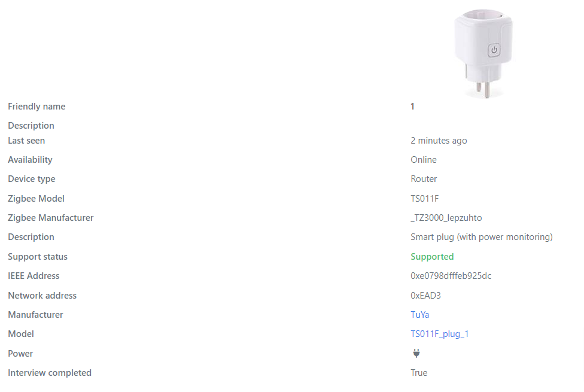
Task: Click the Zigbee Manufacturer value _TZ3000_lepzuhto
Action: [446, 217]
